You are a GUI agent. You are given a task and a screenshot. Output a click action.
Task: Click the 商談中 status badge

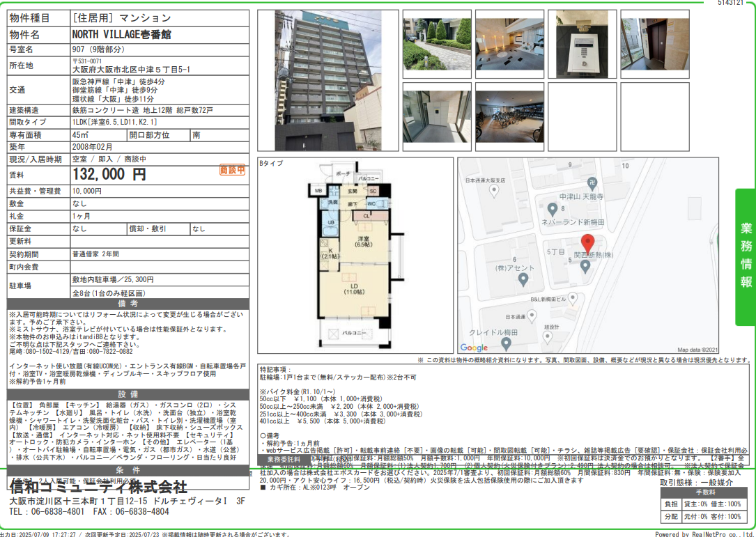pos(232,170)
